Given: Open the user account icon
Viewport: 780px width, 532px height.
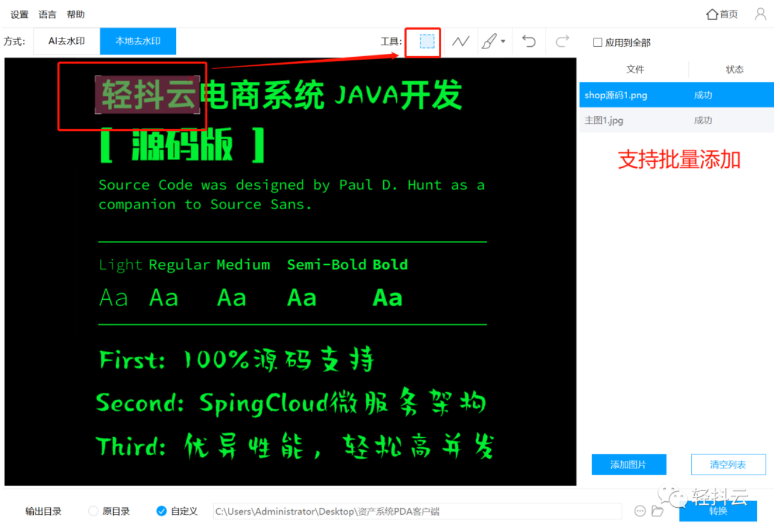Looking at the screenshot, I should tap(760, 14).
